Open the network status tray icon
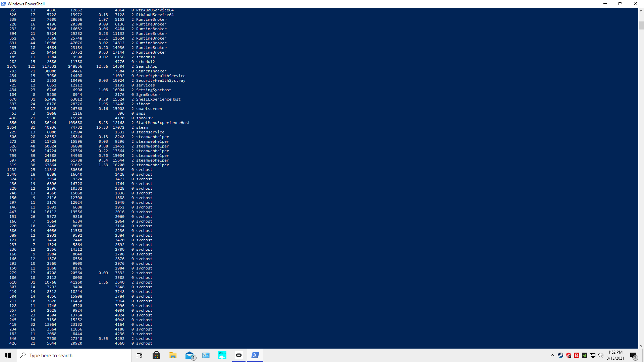Screen dimensions: 644x362 [593, 355]
